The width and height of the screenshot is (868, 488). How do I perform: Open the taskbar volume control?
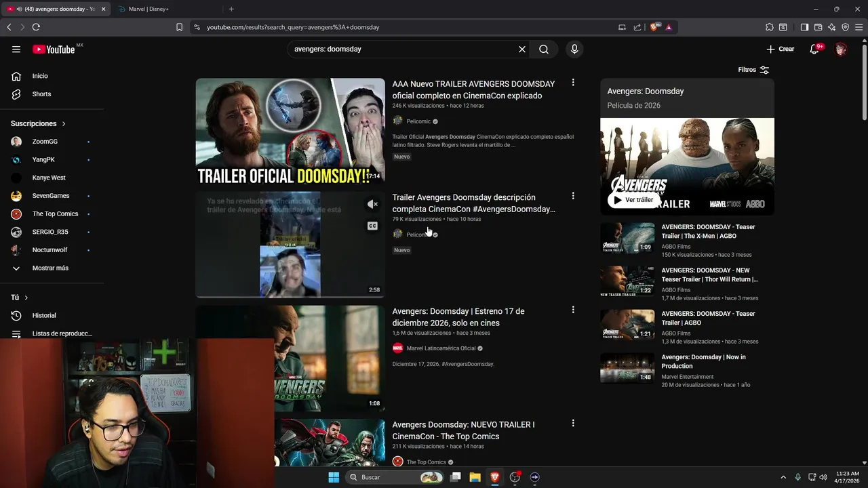(x=823, y=477)
